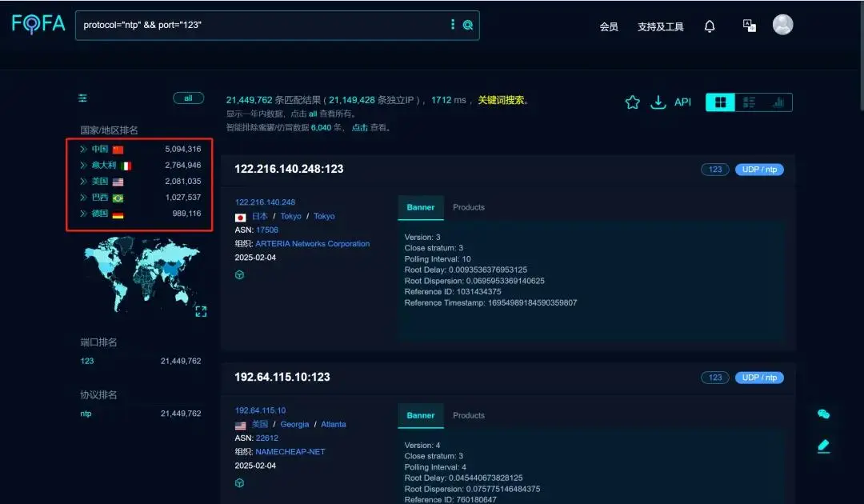Toggle the 'all' filter pill
864x504 pixels.
188,98
